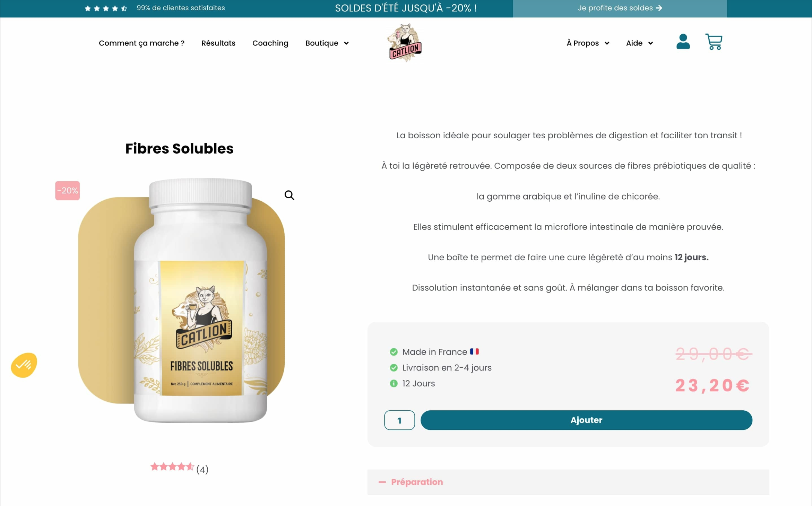The image size is (812, 506).
Task: Click the pink -20% discount badge
Action: tap(67, 190)
